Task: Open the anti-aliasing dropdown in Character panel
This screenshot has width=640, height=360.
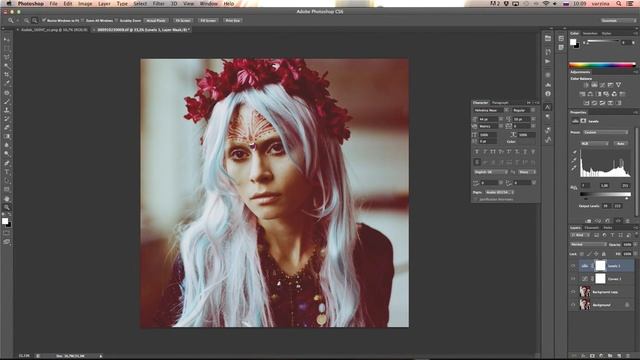Action: [527, 172]
